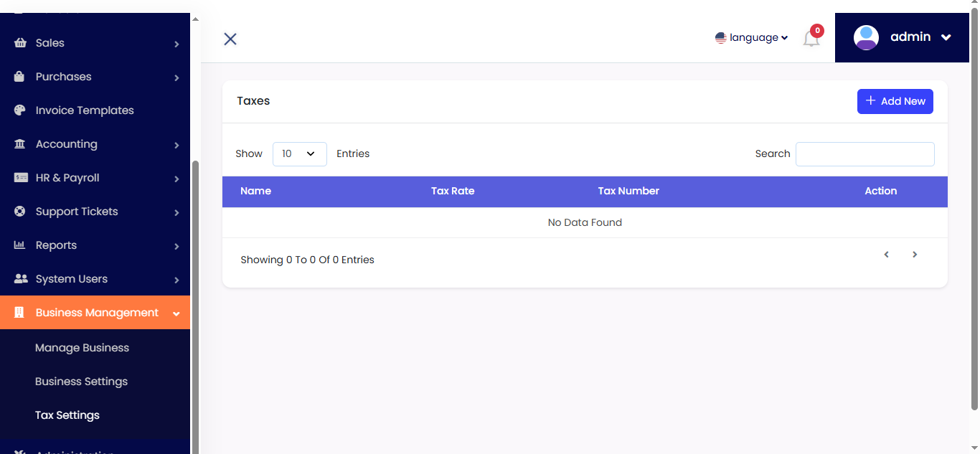Image resolution: width=980 pixels, height=454 pixels.
Task: Click the US flag language icon
Action: [x=721, y=38]
